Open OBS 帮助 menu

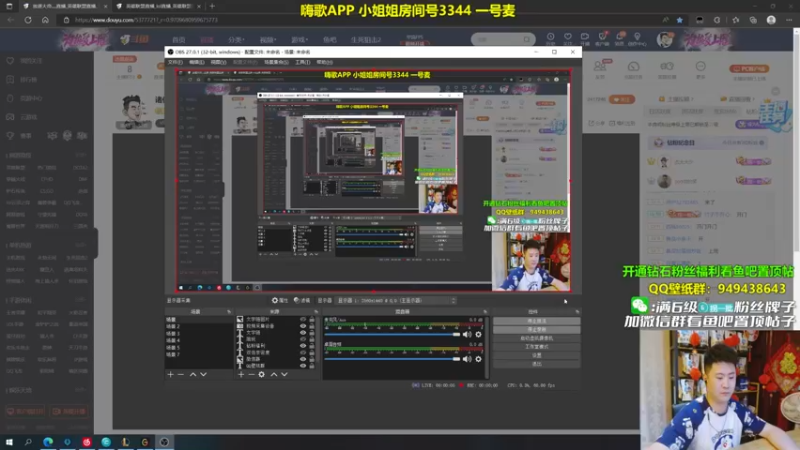324,62
